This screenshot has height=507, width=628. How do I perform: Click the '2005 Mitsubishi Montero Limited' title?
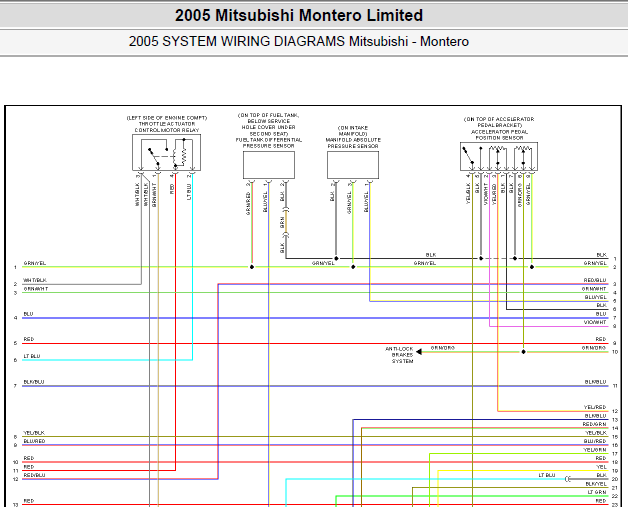point(299,16)
